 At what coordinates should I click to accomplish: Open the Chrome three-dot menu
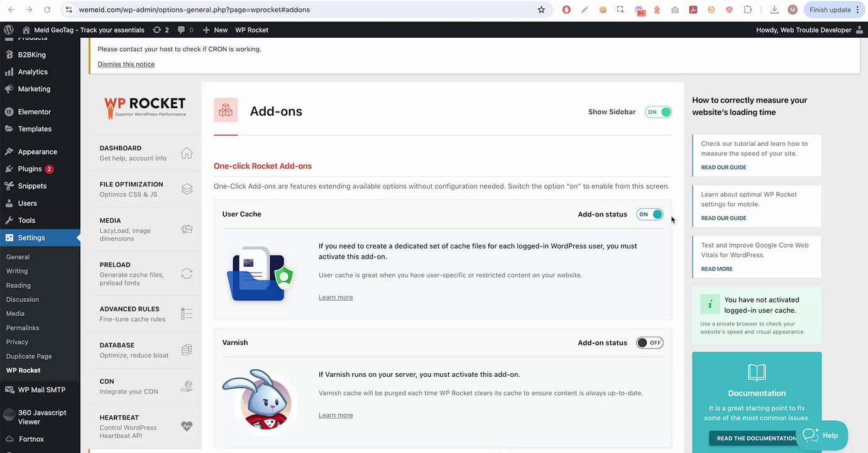click(858, 9)
